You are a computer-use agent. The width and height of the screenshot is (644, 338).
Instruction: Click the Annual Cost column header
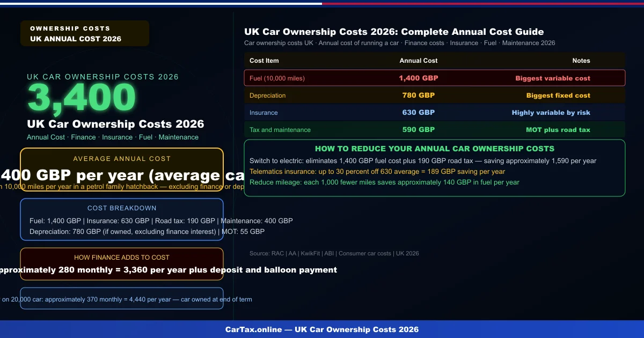point(419,61)
